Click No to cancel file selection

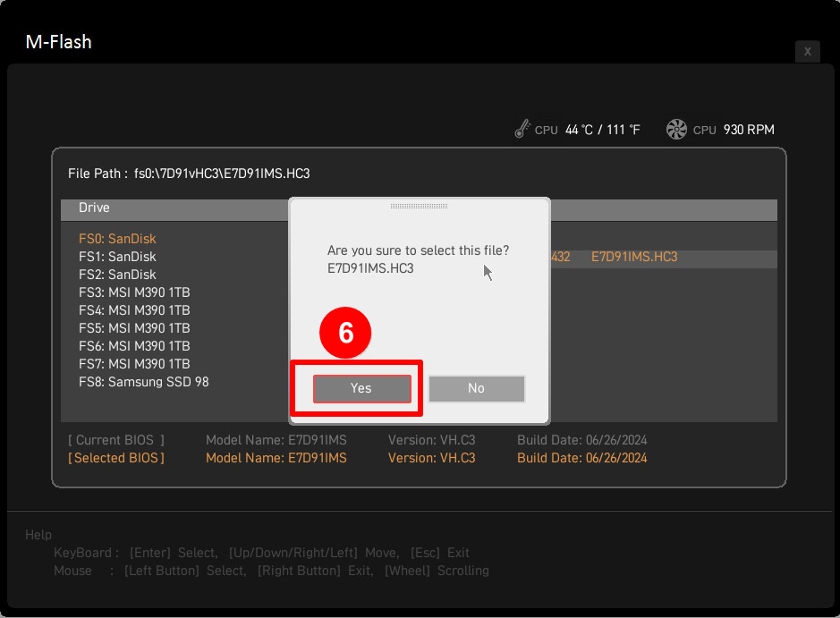point(476,388)
